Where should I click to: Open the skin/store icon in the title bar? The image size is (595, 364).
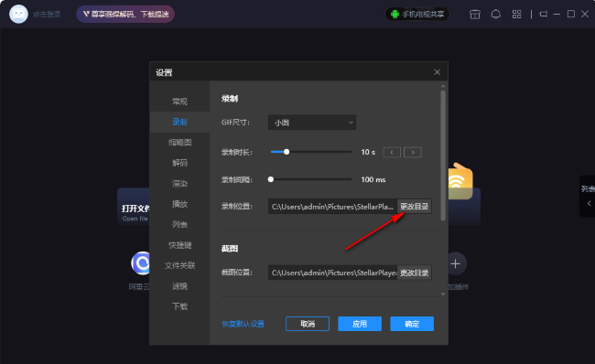coord(475,15)
